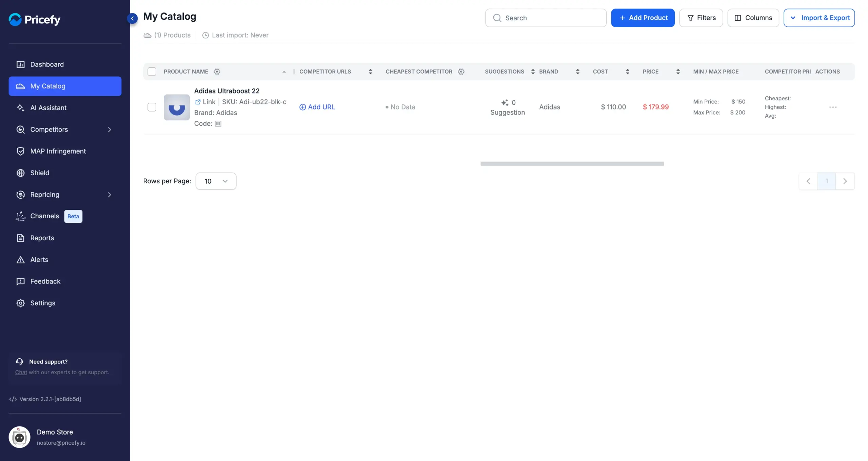Click the Cheapest Competitor column gear icon

tap(461, 72)
